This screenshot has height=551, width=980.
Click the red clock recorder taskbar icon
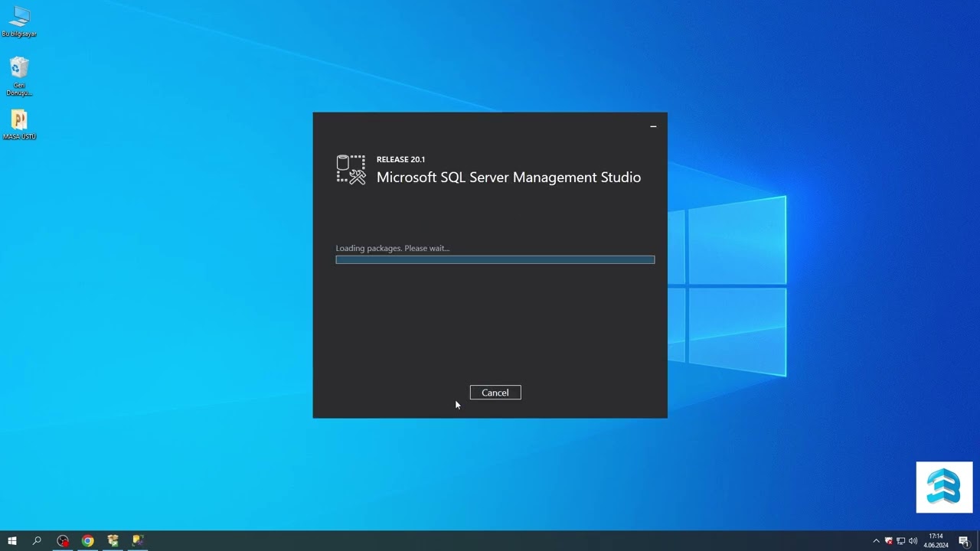pos(63,541)
